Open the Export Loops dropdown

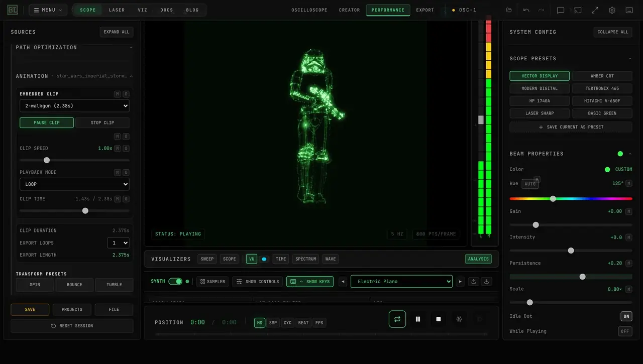(x=118, y=243)
